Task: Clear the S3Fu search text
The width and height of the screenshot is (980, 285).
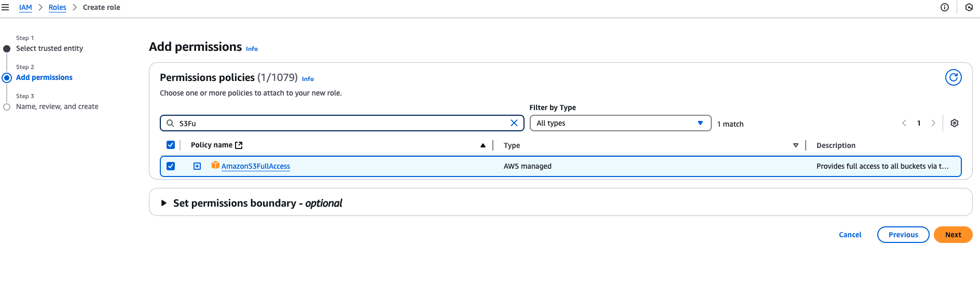Action: [x=514, y=123]
